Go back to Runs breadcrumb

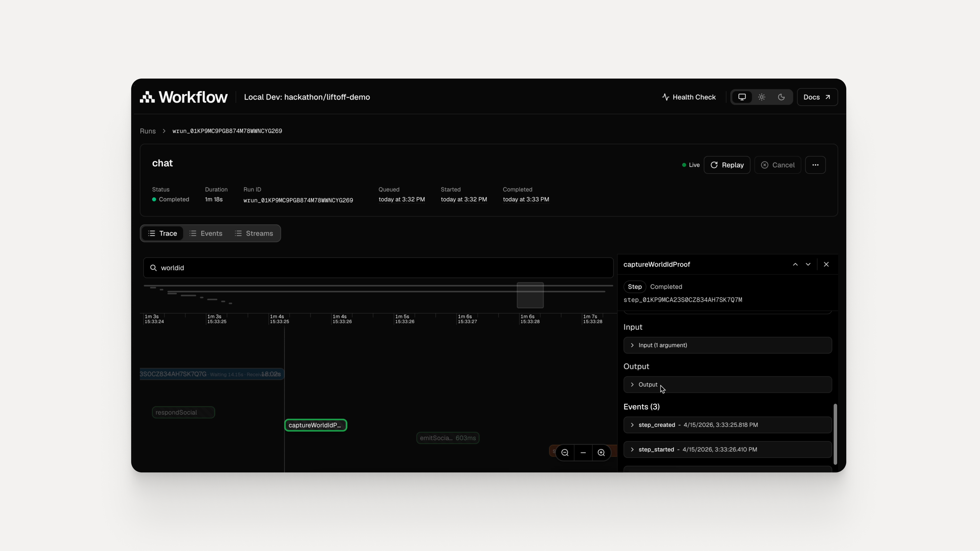point(148,131)
